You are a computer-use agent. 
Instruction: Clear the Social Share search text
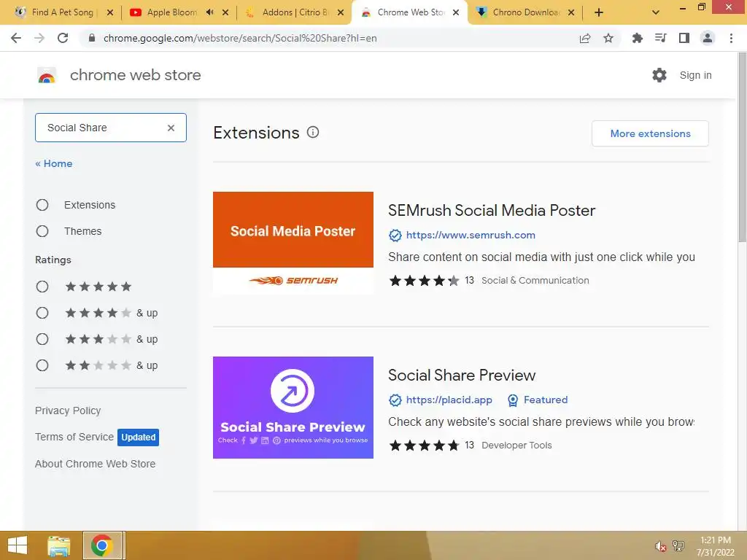point(171,128)
